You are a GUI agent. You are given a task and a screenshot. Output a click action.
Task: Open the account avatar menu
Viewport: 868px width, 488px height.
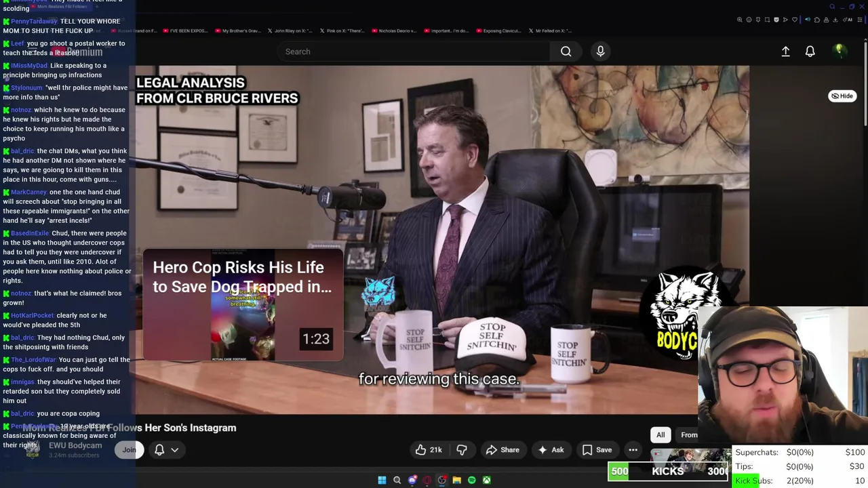tap(839, 51)
